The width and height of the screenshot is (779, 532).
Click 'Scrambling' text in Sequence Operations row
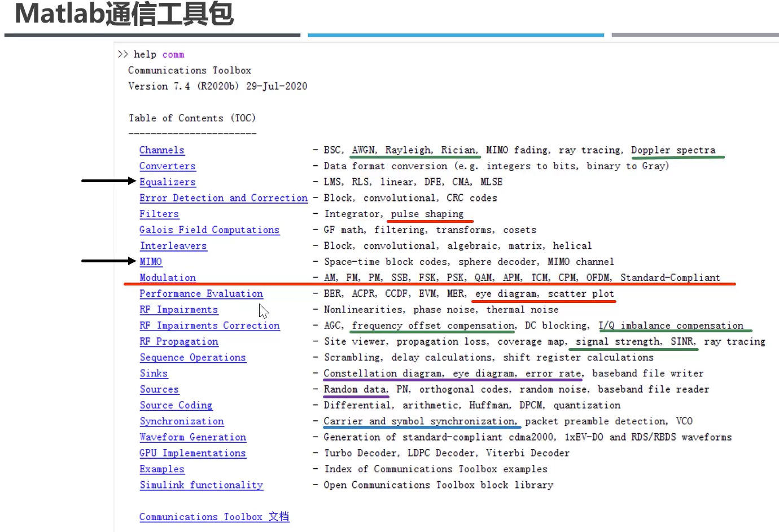coord(353,358)
